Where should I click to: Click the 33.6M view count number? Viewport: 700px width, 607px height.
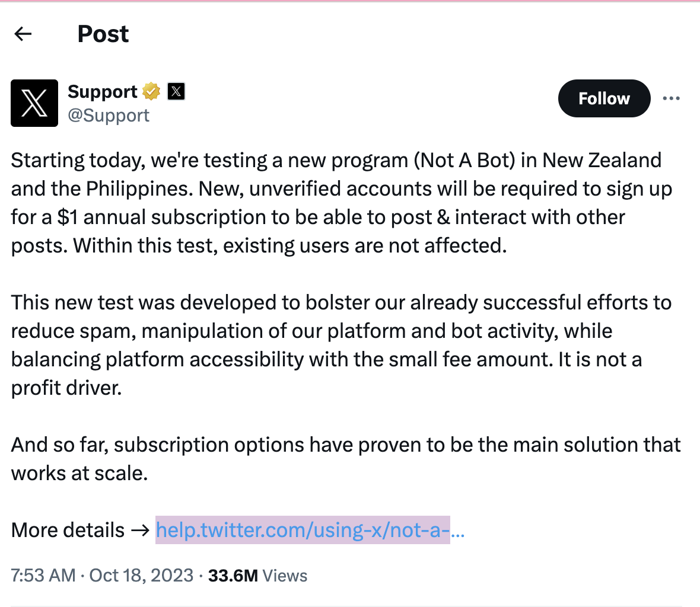tap(233, 576)
